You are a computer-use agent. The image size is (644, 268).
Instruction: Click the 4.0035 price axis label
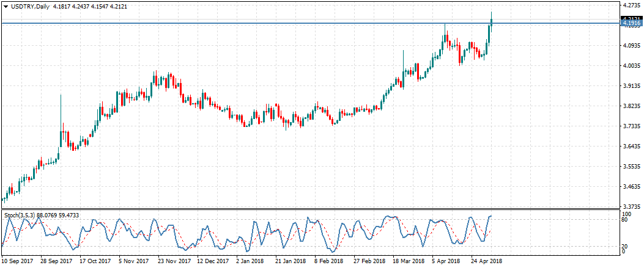point(631,65)
